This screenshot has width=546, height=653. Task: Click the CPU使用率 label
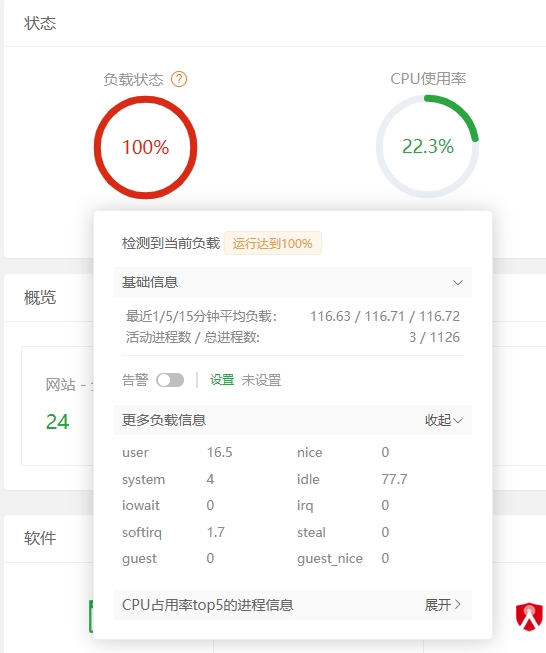pyautogui.click(x=428, y=79)
